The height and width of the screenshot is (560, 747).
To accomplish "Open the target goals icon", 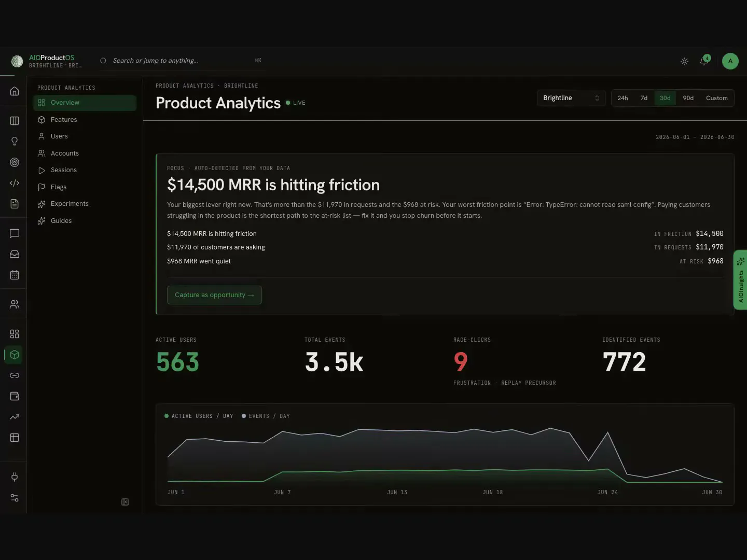I will [15, 162].
